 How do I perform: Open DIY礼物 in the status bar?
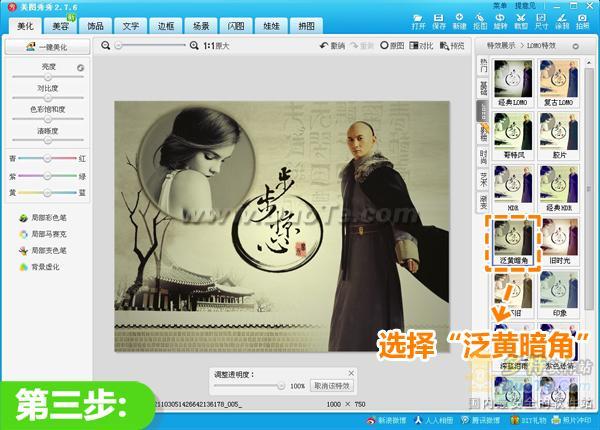[528, 420]
